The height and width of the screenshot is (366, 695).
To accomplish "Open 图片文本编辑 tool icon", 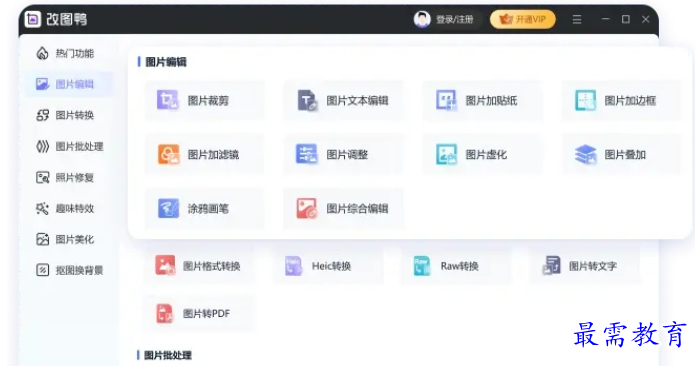I will click(x=307, y=100).
